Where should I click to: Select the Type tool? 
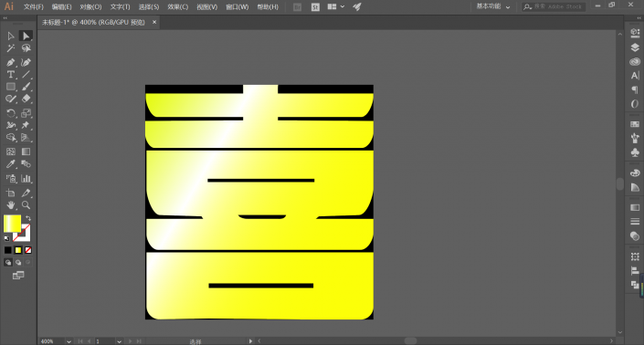point(11,75)
